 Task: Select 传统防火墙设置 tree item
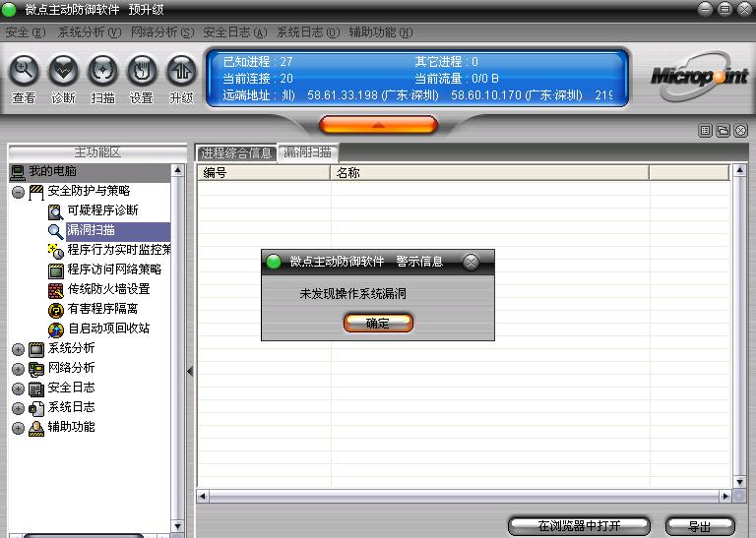pyautogui.click(x=109, y=289)
